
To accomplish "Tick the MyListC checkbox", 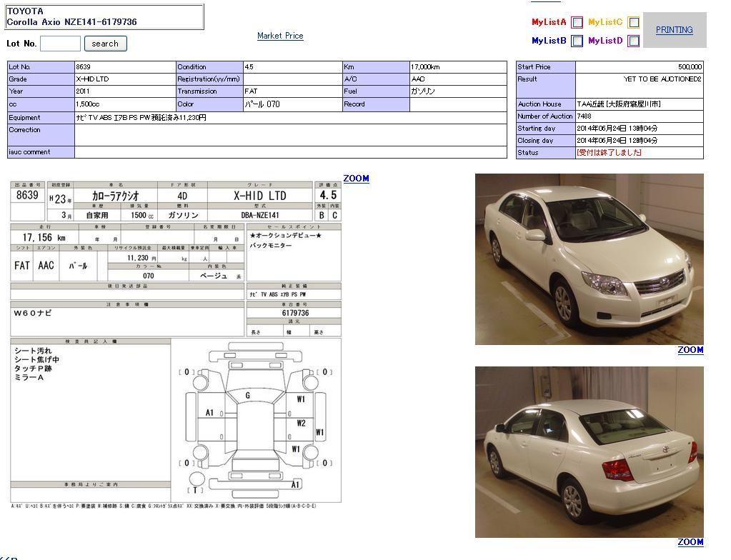I will coord(633,22).
